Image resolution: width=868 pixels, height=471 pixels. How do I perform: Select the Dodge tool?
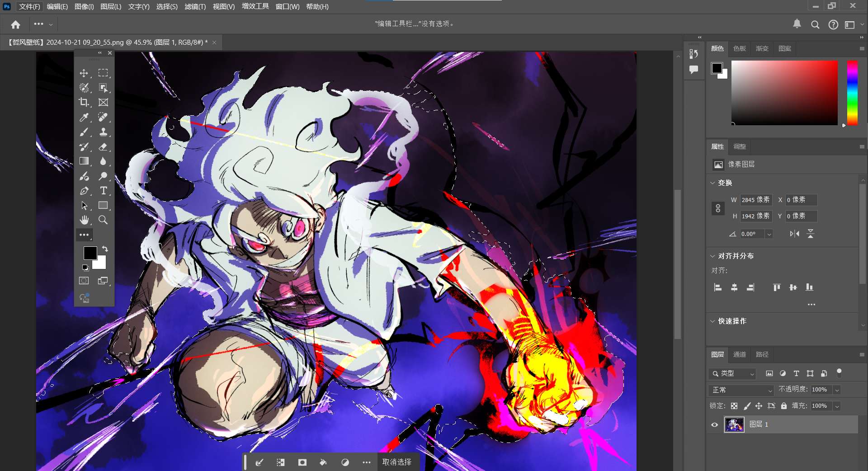pyautogui.click(x=103, y=176)
